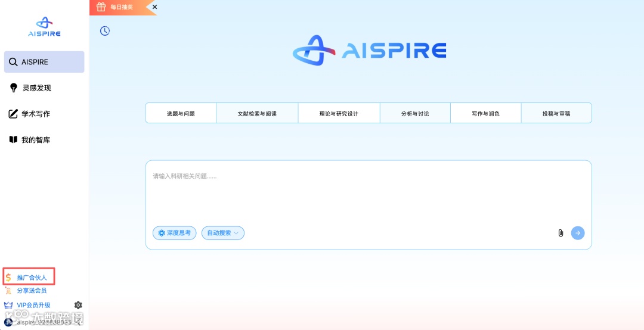Switch to the 投稿与审稿 tab

556,114
